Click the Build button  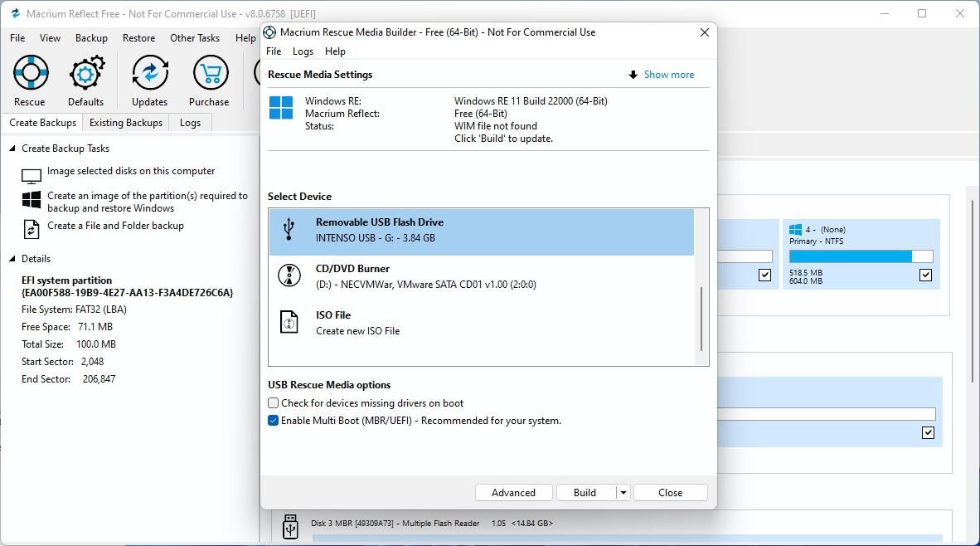[x=585, y=493]
